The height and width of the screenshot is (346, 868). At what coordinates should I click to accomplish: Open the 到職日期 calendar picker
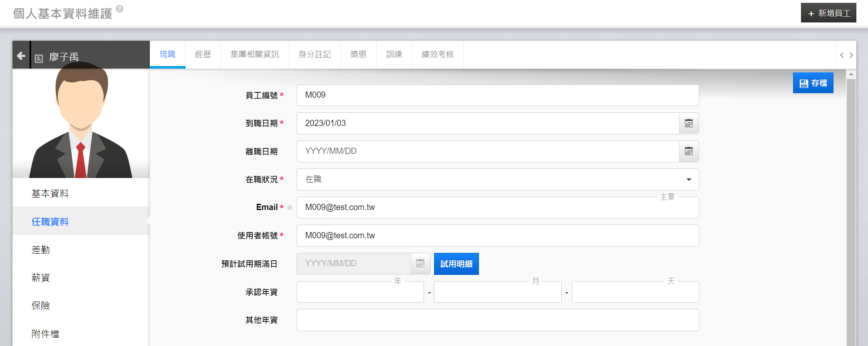[689, 124]
